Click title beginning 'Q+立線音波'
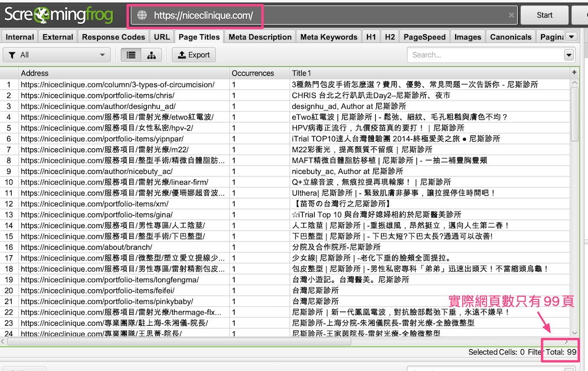Image resolution: width=588 pixels, height=371 pixels. 372,183
